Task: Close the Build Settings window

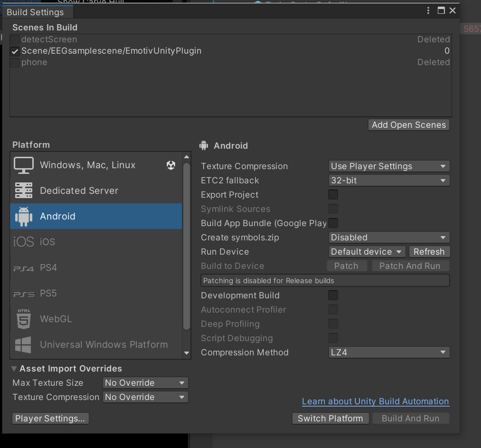Action: tap(453, 10)
